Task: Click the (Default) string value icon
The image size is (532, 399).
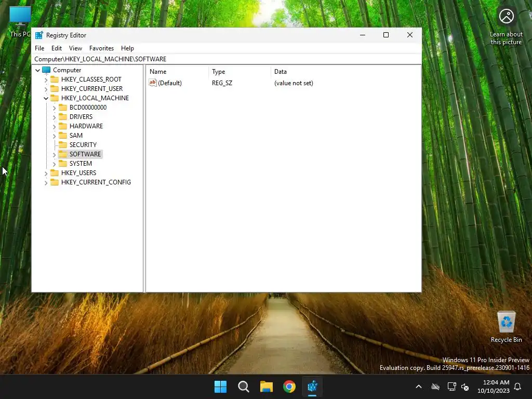Action: [153, 83]
